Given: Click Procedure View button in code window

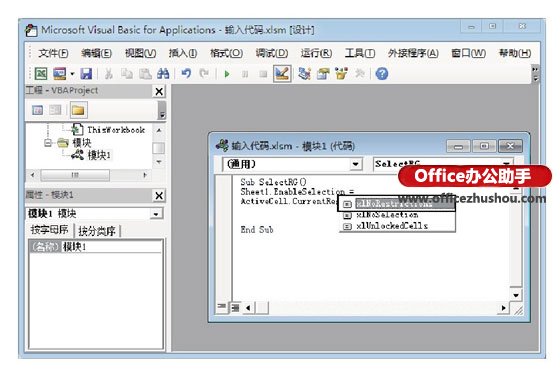Looking at the screenshot, I should [222, 307].
